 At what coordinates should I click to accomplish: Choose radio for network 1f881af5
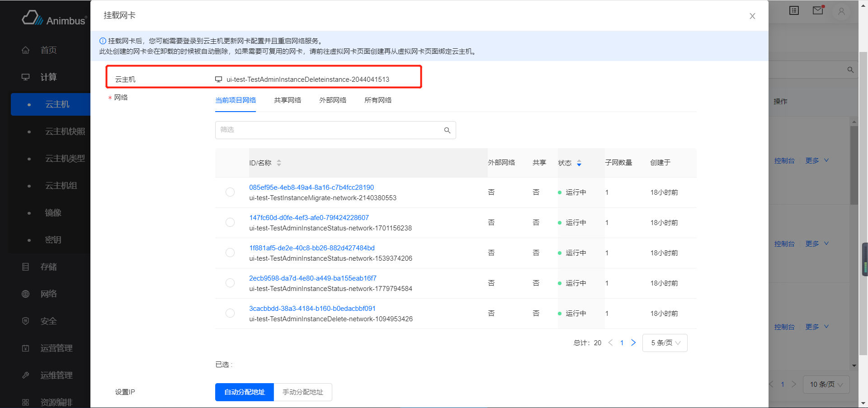[230, 253]
